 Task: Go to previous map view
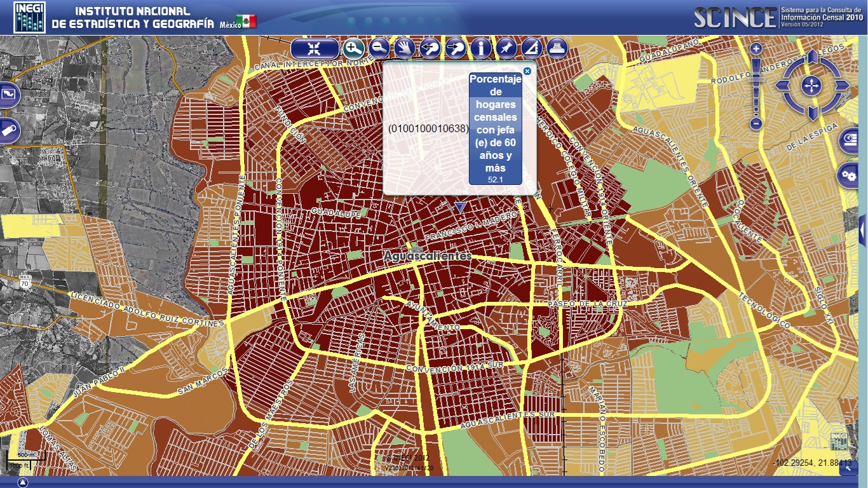tap(430, 48)
